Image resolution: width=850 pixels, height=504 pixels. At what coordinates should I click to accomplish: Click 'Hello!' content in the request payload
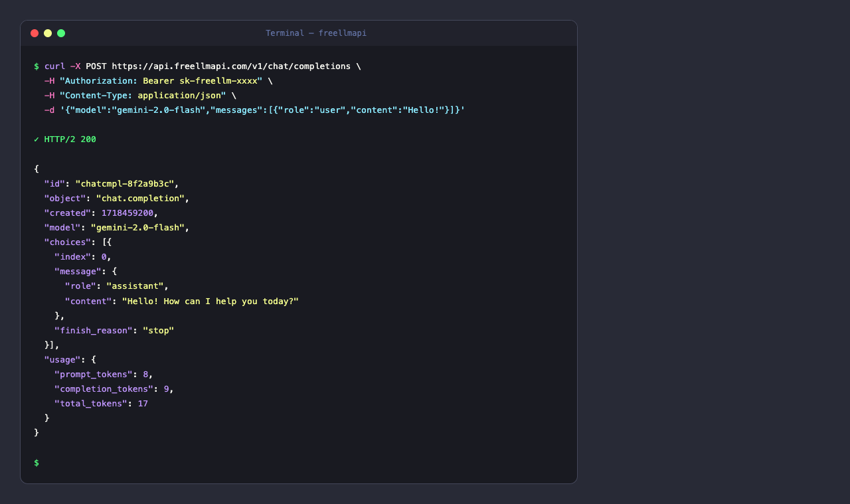tap(423, 110)
